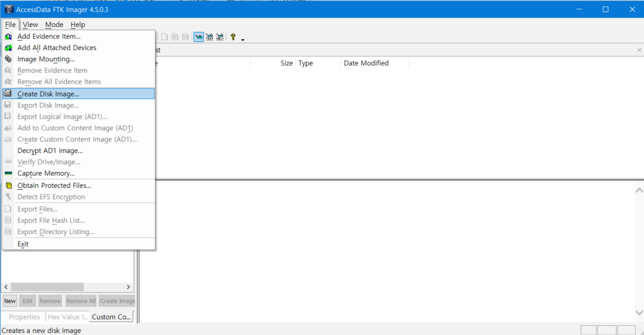Screen dimensions: 644x335
Task: Click the horizontal scrollbar thumb
Action: 47,287
